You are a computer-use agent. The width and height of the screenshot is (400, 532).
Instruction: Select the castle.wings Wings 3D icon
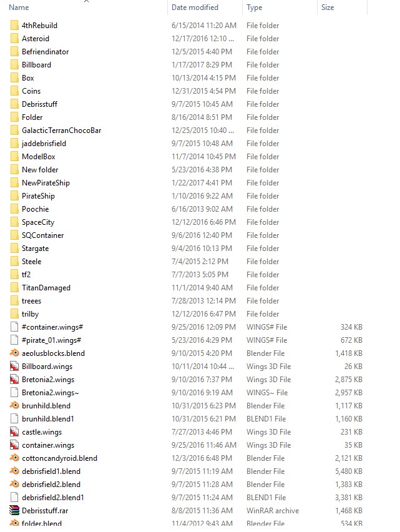(x=14, y=432)
